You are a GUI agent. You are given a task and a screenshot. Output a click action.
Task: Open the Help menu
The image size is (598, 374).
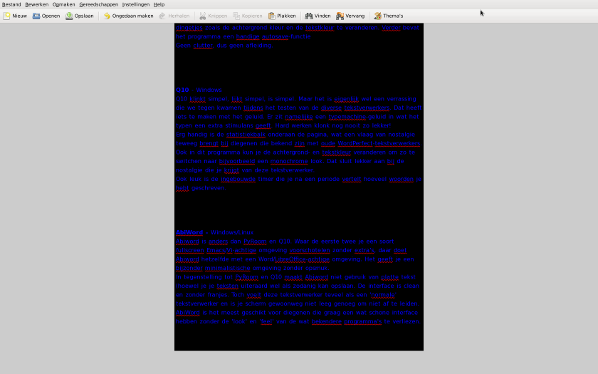[159, 5]
